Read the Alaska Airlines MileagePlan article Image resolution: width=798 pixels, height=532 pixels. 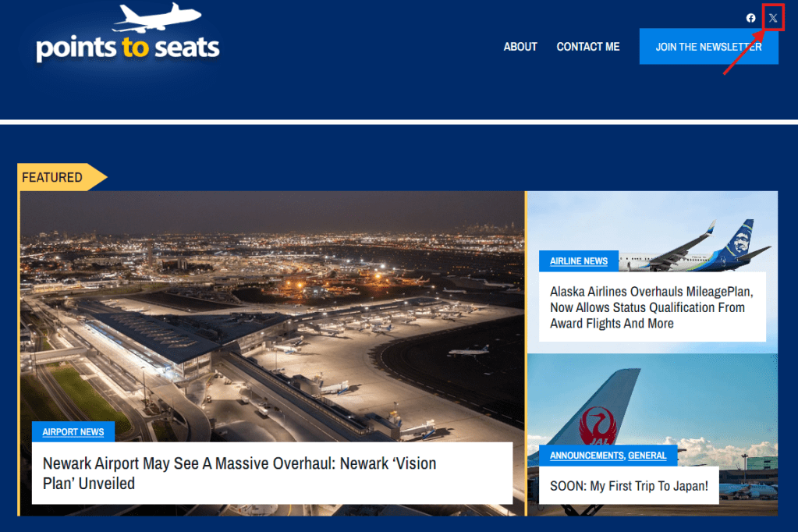tap(651, 307)
